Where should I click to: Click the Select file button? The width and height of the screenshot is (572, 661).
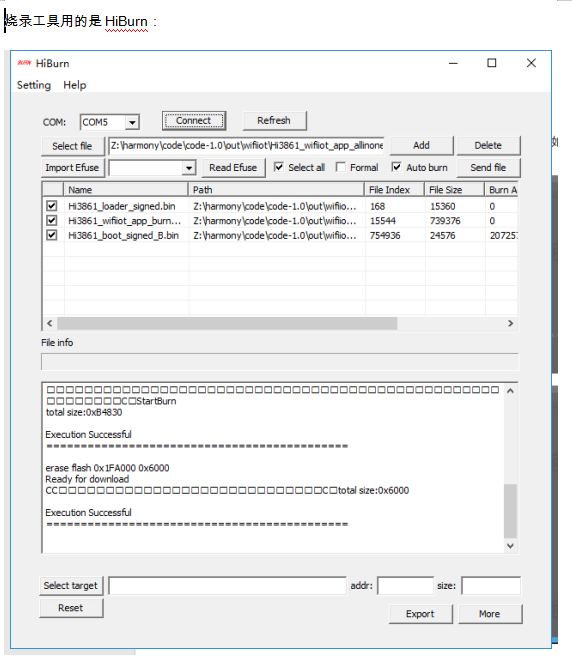tap(73, 146)
